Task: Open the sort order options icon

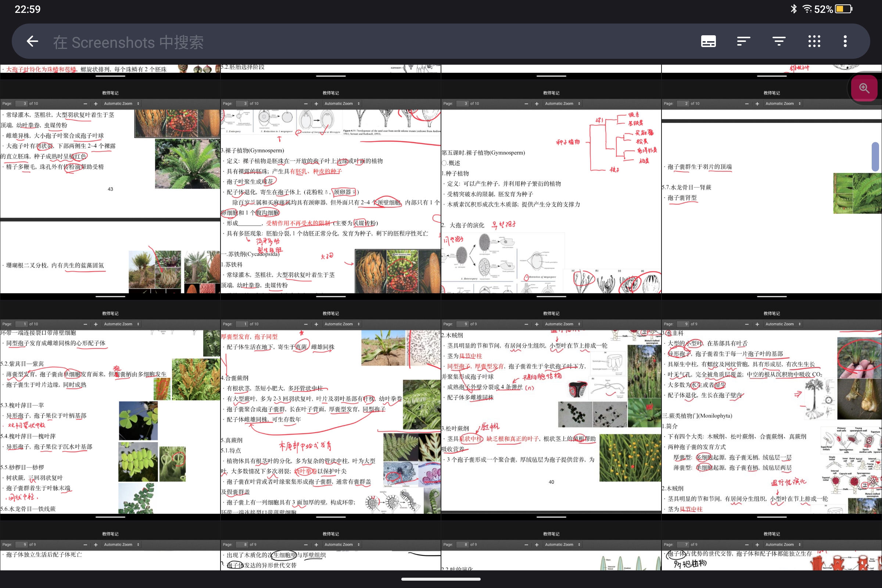Action: pos(743,41)
